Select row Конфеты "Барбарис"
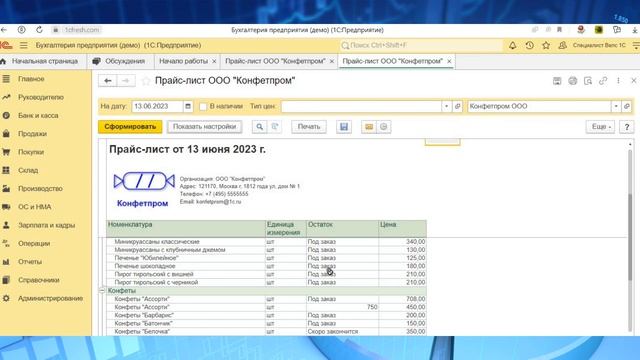 tap(267, 315)
